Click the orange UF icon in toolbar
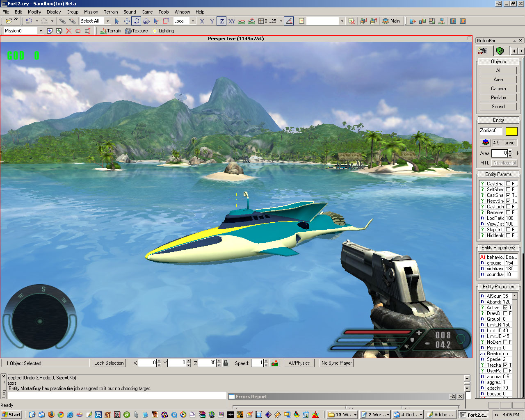The width and height of the screenshot is (525, 420). [463, 21]
